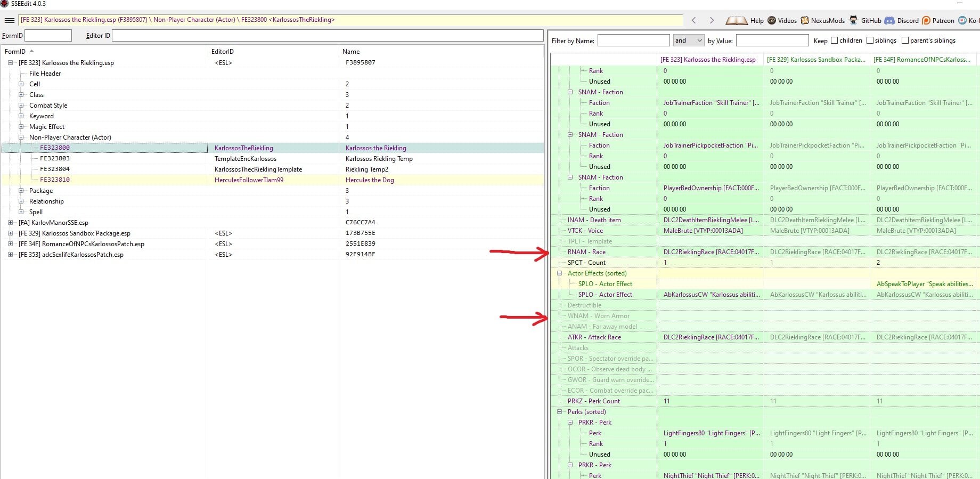Expand the Package group
The width and height of the screenshot is (980, 479).
(x=21, y=191)
